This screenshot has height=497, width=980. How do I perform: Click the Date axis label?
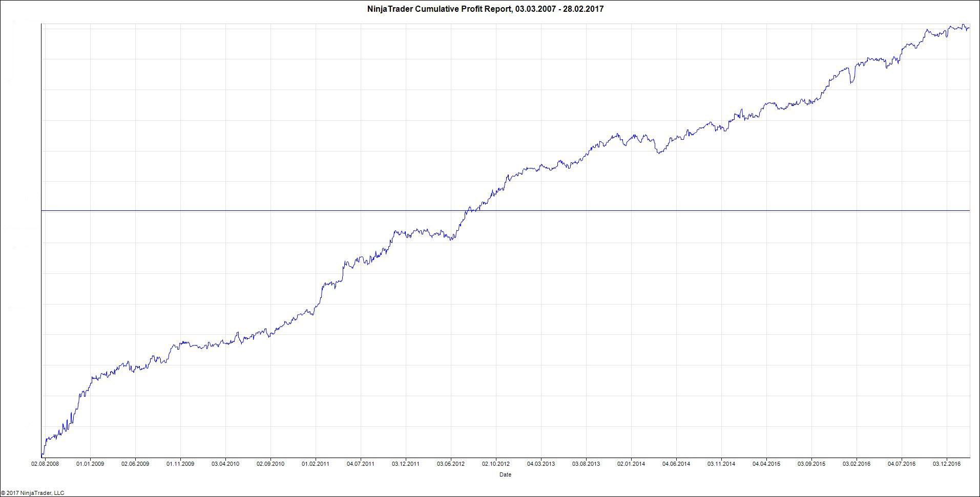[505, 474]
